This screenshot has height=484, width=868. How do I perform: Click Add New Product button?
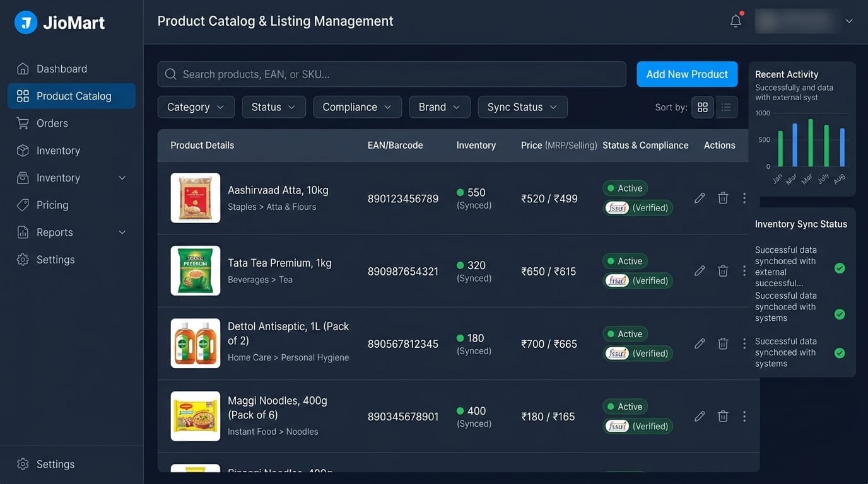point(687,74)
